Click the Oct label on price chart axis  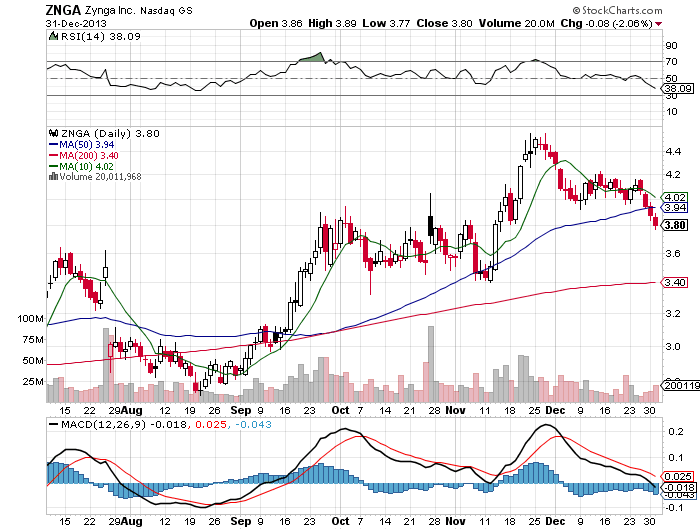point(341,410)
